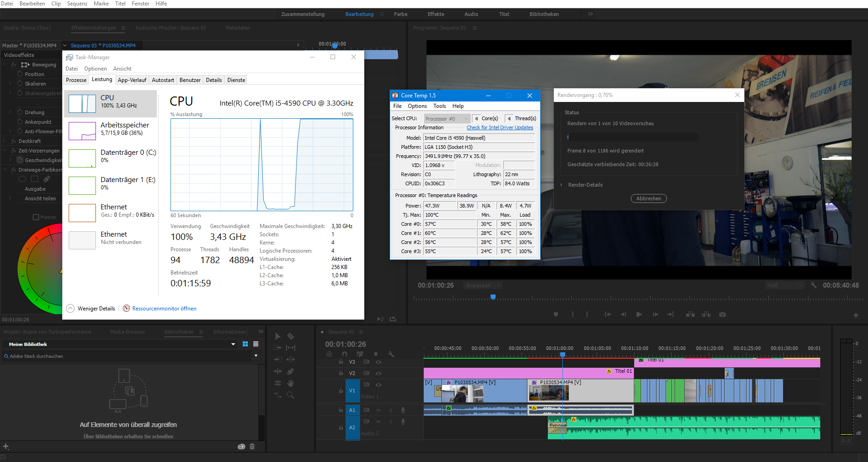Toggle the lock on track V3
Viewport: 868px width, 462px height.
(x=341, y=362)
